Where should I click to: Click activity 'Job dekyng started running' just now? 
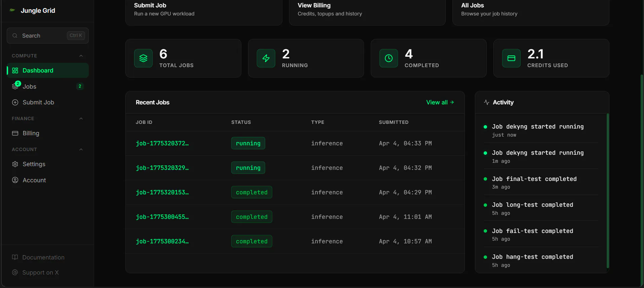(541, 130)
